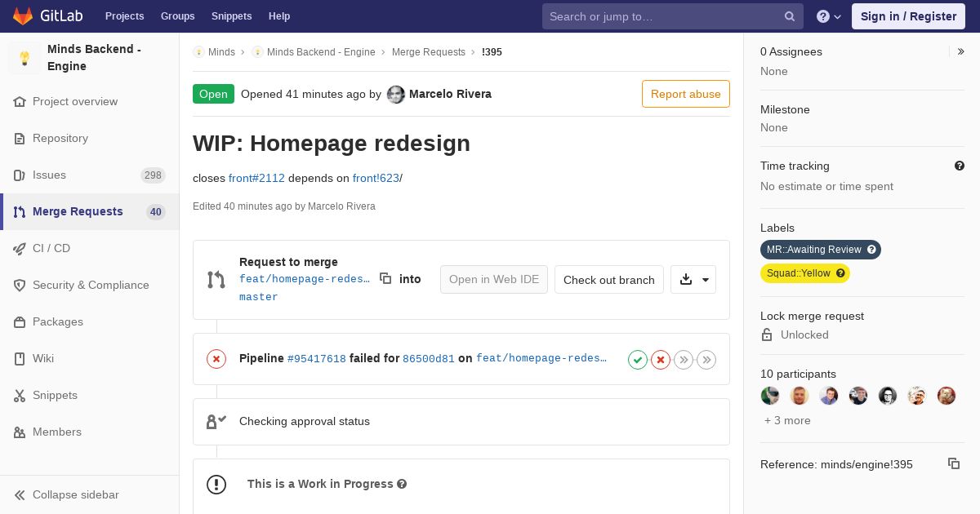This screenshot has height=514, width=980.
Task: Open first participant avatar
Action: tap(770, 396)
